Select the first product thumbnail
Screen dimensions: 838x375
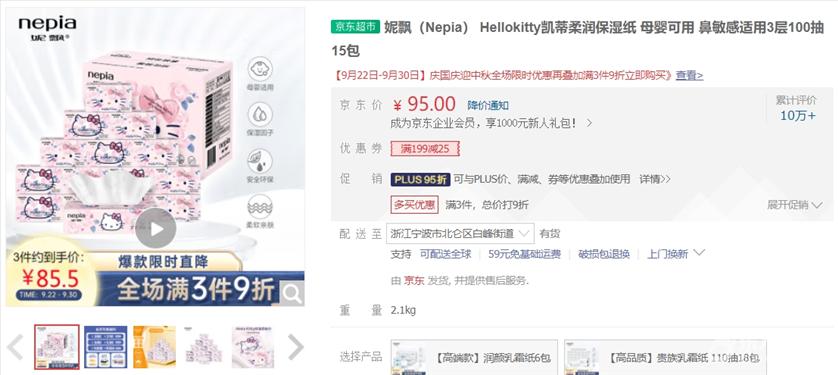[x=57, y=347]
